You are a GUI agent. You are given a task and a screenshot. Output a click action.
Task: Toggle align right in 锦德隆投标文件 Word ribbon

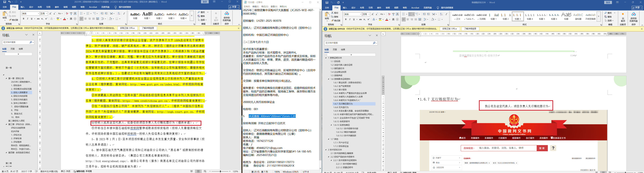tap(412, 20)
